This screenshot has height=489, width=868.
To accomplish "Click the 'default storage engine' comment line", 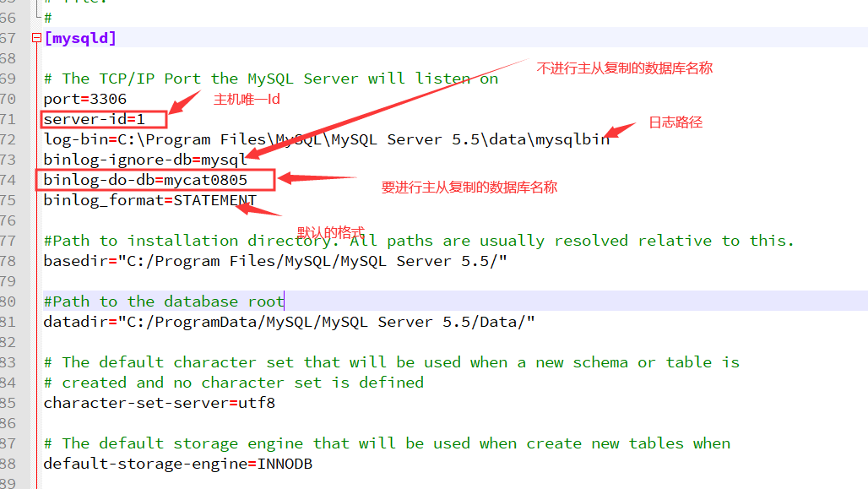I will tap(387, 443).
